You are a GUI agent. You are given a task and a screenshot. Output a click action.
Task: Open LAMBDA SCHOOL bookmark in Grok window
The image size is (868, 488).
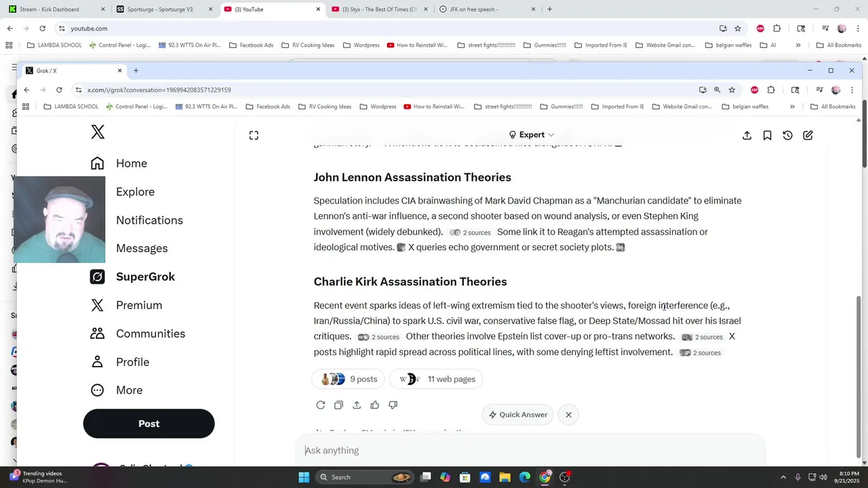tap(71, 106)
